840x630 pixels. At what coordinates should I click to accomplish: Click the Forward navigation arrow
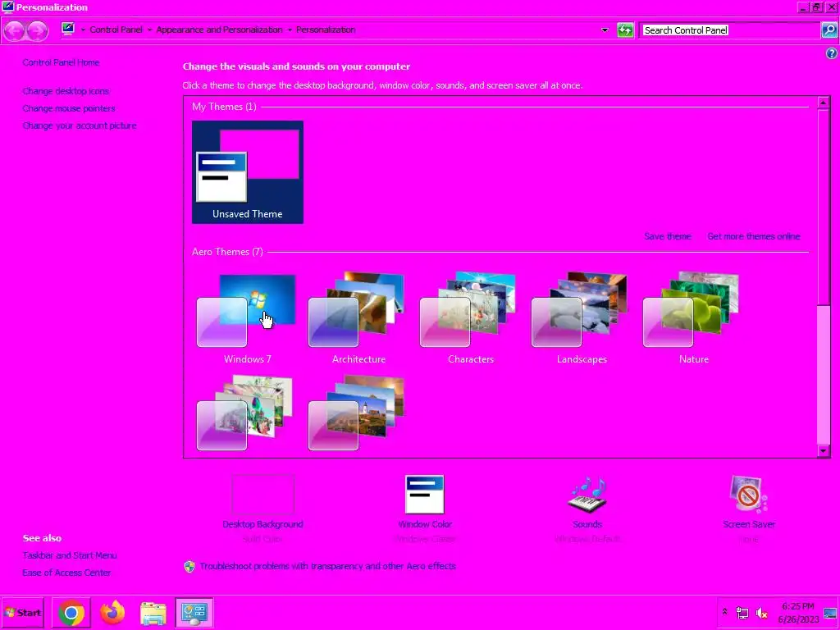point(37,30)
